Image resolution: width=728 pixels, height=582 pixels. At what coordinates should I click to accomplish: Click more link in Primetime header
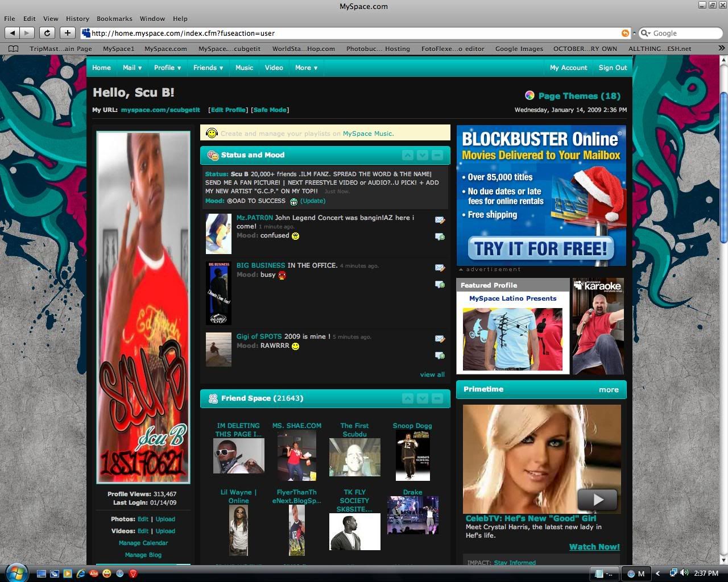(609, 390)
